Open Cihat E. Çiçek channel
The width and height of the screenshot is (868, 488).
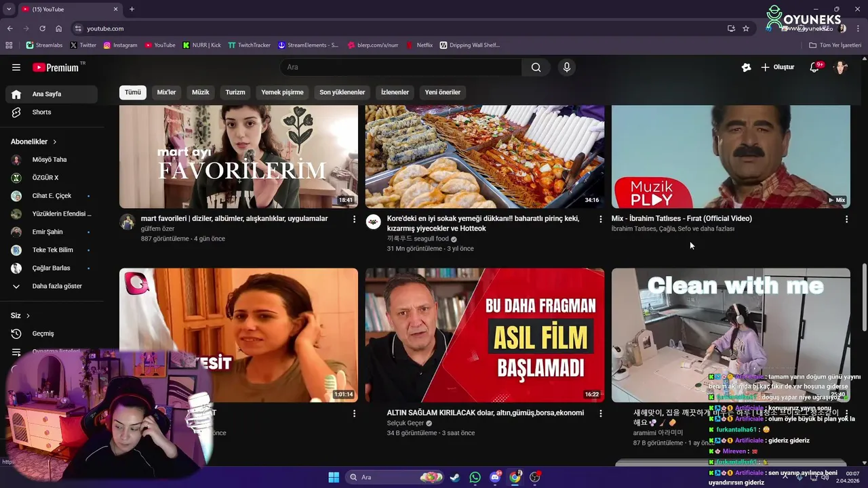(x=52, y=196)
